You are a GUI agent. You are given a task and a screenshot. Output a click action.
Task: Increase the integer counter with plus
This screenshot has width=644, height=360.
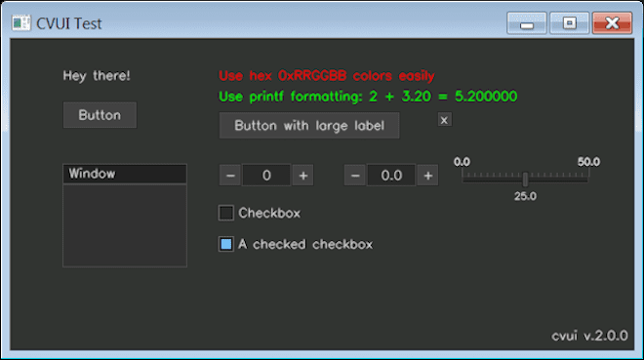tap(303, 176)
